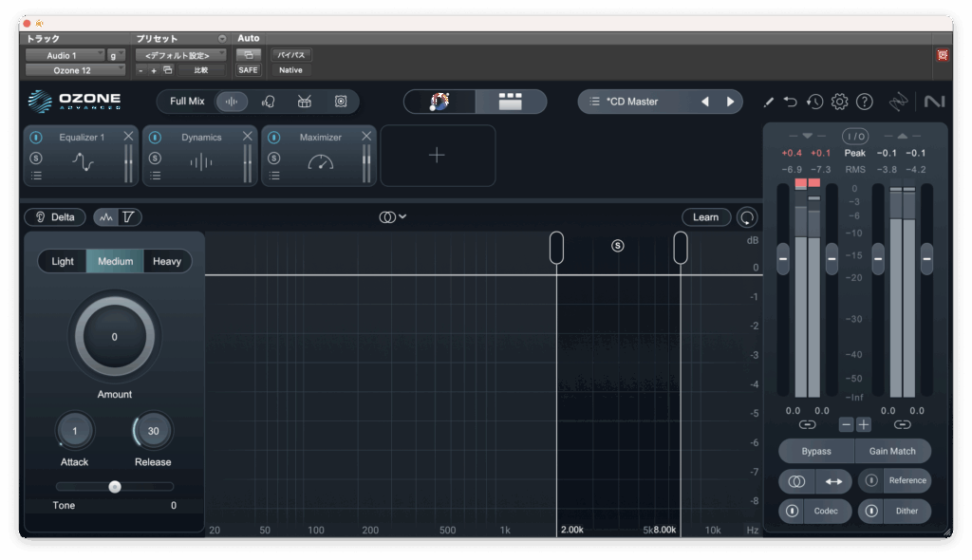The height and width of the screenshot is (560, 972).
Task: Expand the stereo mode dropdown above graph
Action: (392, 217)
